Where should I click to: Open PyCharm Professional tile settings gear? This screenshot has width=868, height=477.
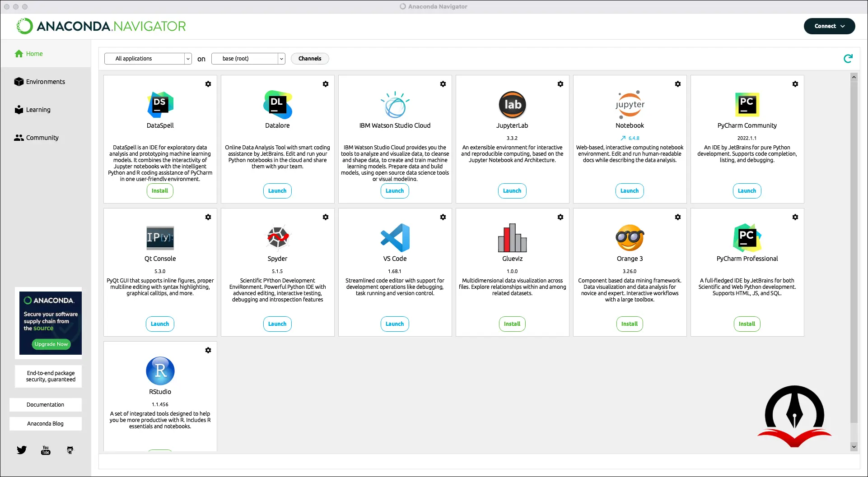[x=795, y=217]
